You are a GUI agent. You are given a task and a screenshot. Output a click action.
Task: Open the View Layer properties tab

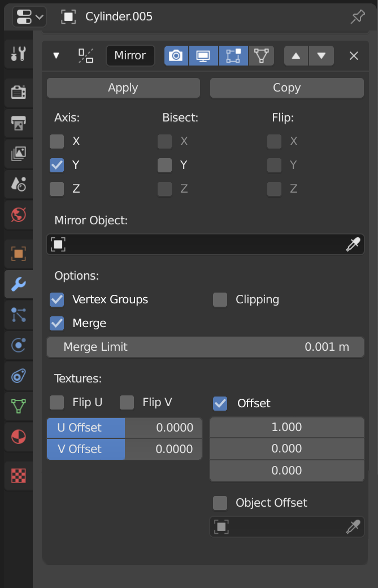point(19,154)
